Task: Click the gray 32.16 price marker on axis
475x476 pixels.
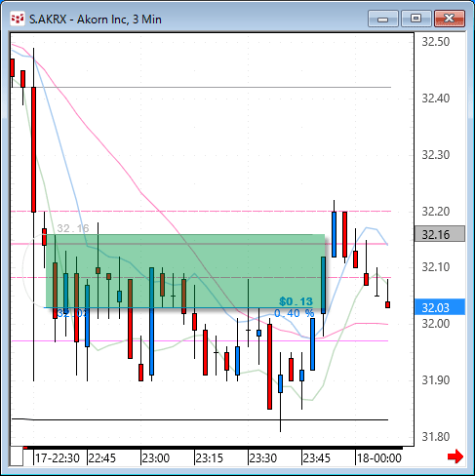Action: [440, 234]
